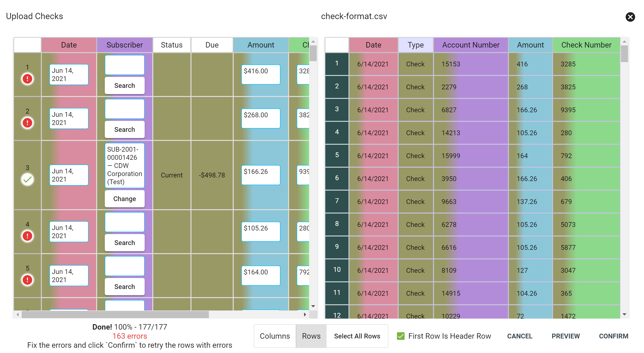644x353 pixels.
Task: Click the Amount column header in left table
Action: point(261,45)
